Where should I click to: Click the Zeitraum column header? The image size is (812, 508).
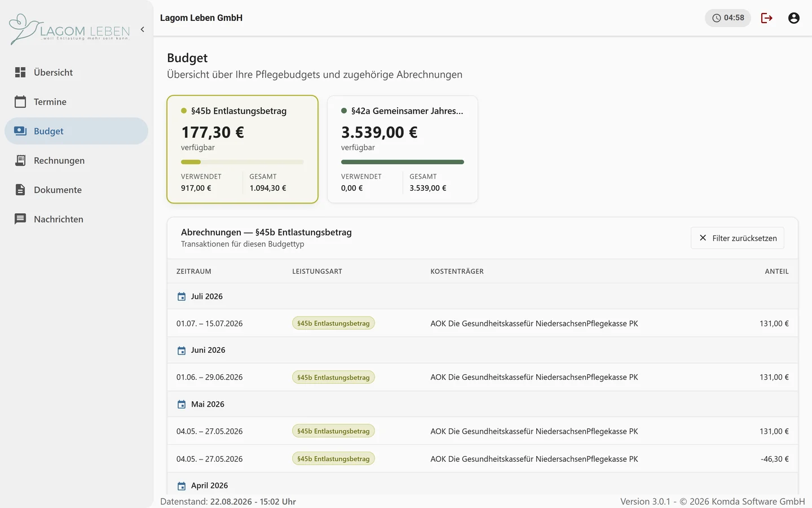194,271
